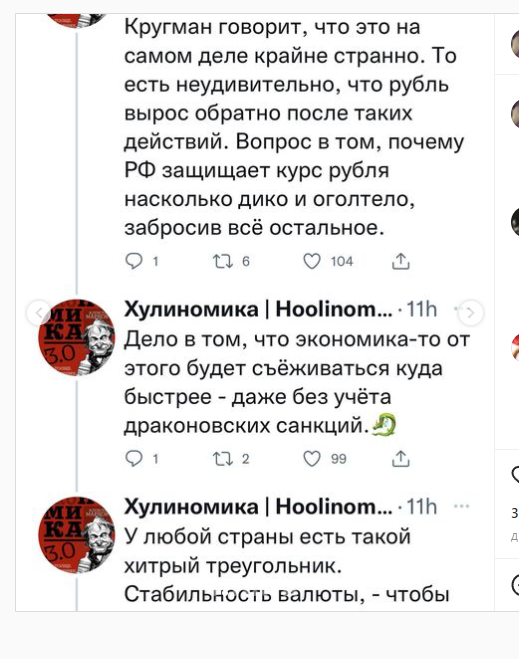Screen dimensions: 519x659
Task: Like the tweet with 104 likes
Action: (x=312, y=261)
